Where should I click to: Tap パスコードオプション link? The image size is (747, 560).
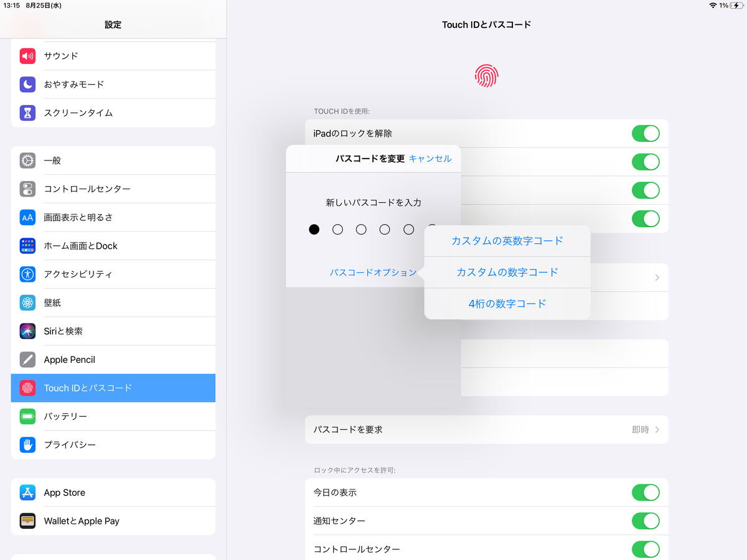click(x=373, y=273)
